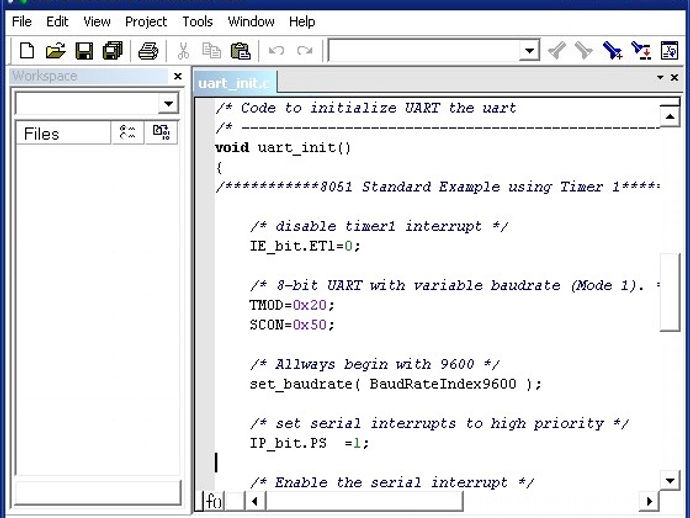Close the uart_init.c editor window
This screenshot has width=690, height=518.
674,77
